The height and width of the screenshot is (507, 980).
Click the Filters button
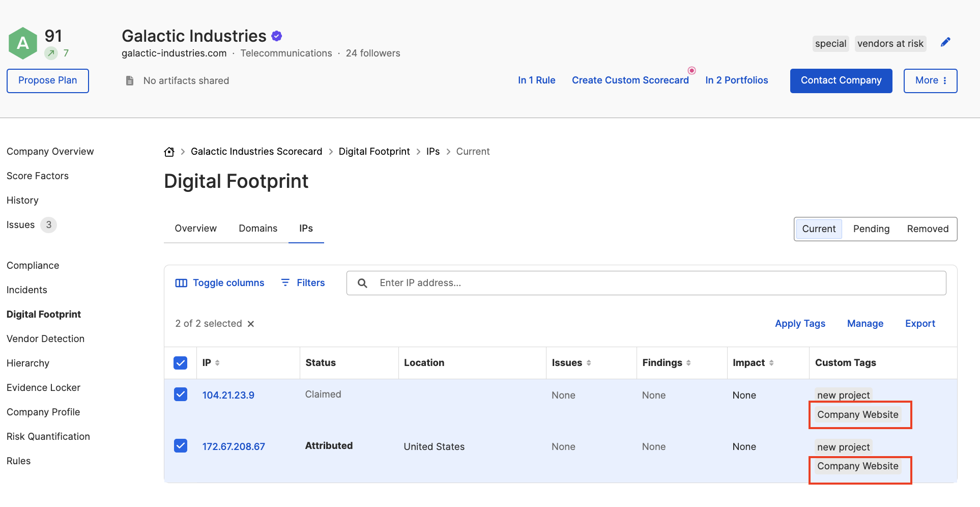click(x=303, y=283)
